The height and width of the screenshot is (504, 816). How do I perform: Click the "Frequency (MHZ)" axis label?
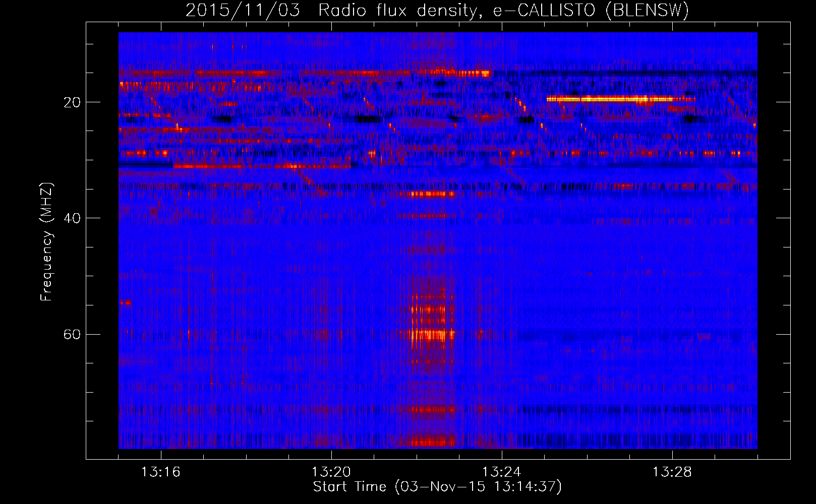(x=46, y=242)
